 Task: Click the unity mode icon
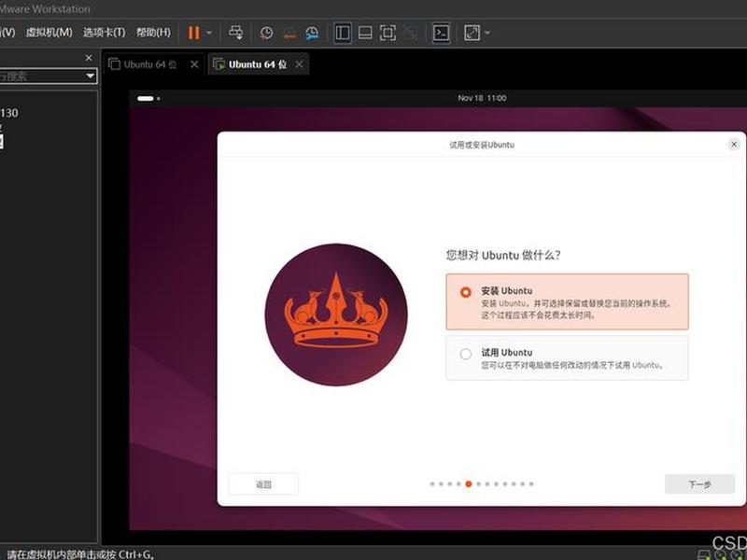click(x=410, y=33)
